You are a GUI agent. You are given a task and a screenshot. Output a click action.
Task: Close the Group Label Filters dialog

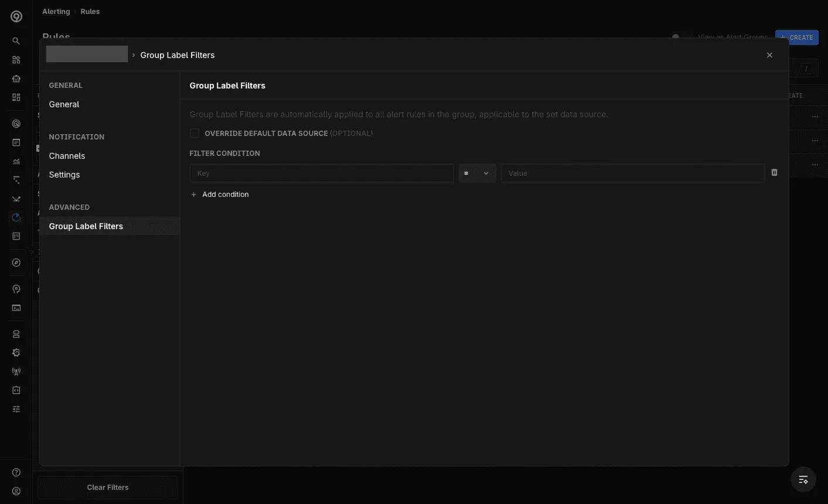pyautogui.click(x=769, y=55)
